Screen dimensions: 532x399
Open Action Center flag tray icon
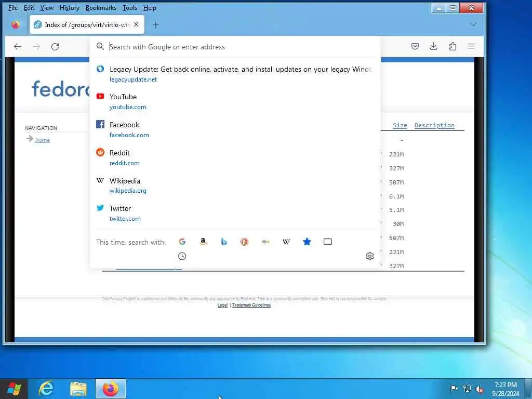coord(454,389)
